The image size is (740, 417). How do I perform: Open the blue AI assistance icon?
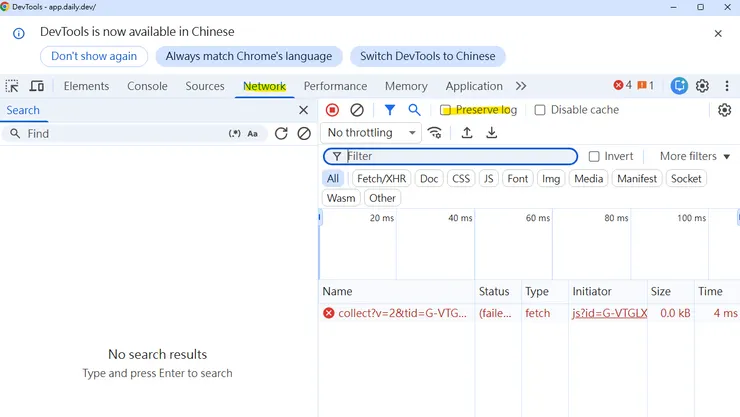pos(679,85)
